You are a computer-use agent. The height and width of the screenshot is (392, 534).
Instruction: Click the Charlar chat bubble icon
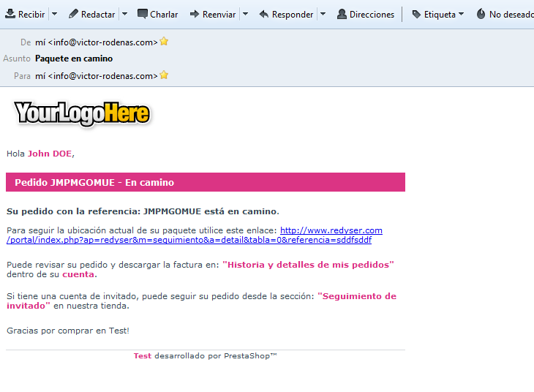coord(143,14)
